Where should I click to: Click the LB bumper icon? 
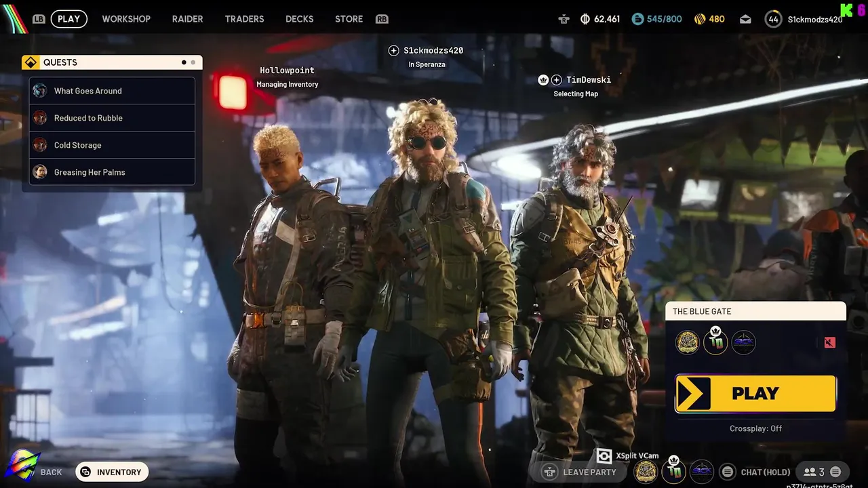(39, 19)
